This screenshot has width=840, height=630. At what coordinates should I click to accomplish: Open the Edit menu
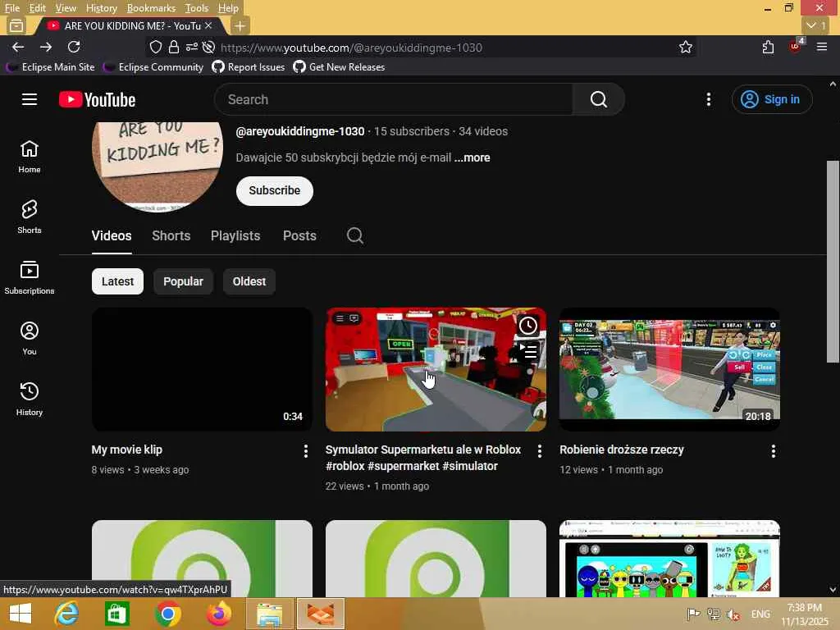tap(37, 8)
